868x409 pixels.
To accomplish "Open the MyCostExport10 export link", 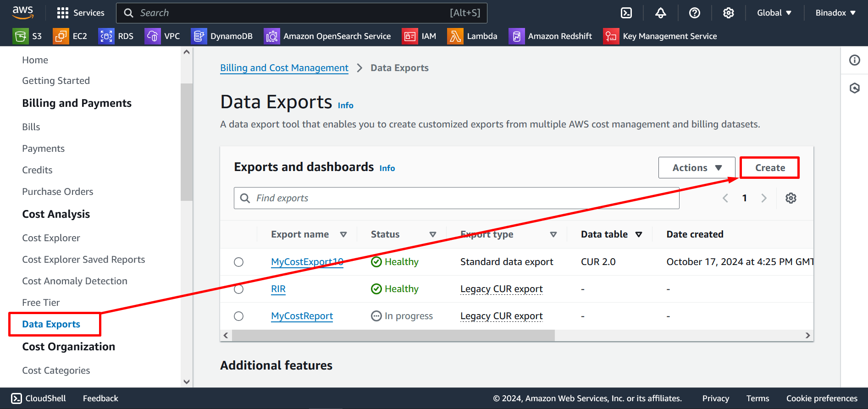I will 307,262.
